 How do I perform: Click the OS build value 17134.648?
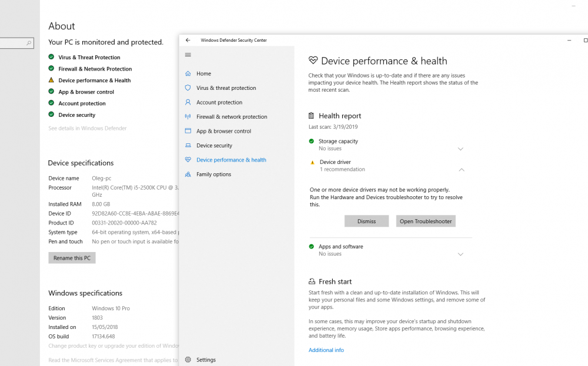[x=103, y=337]
